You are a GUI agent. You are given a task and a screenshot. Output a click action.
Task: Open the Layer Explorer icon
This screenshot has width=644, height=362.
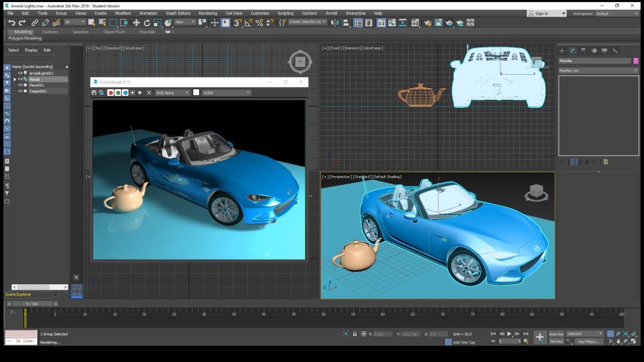click(x=369, y=23)
